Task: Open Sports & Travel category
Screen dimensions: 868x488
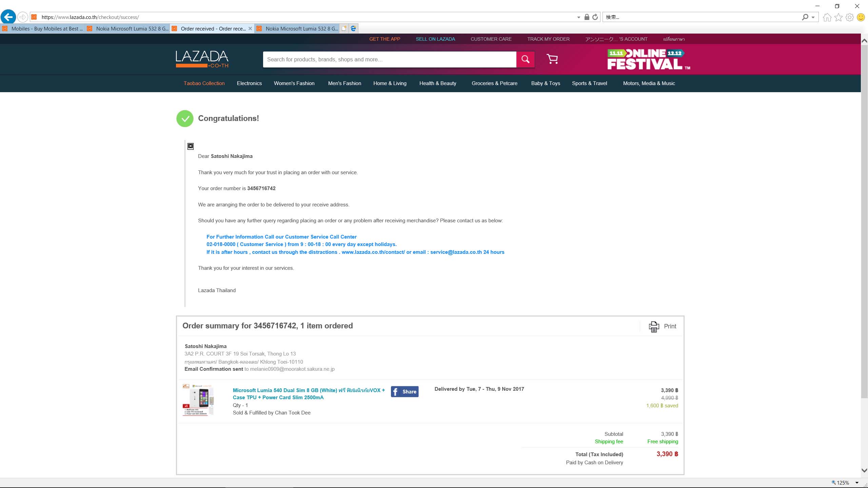Action: [x=589, y=83]
